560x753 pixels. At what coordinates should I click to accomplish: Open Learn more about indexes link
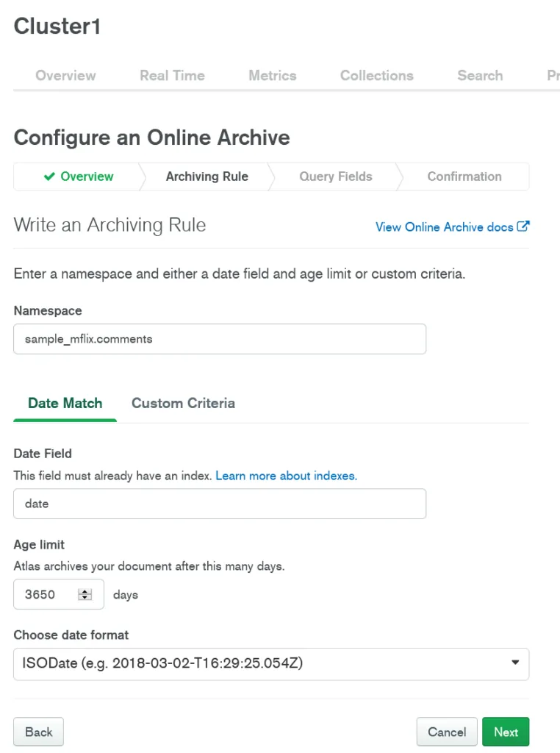click(286, 476)
